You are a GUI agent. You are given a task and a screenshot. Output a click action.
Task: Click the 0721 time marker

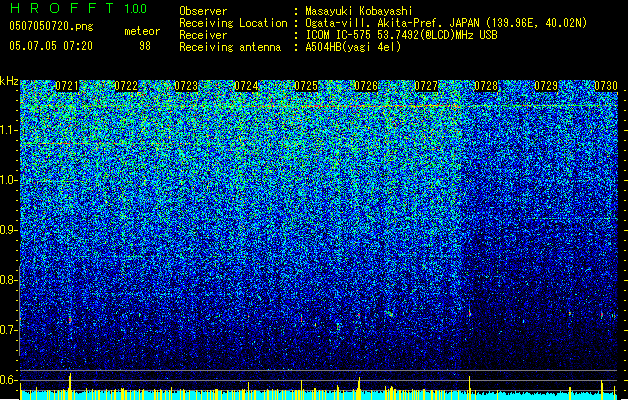point(67,86)
